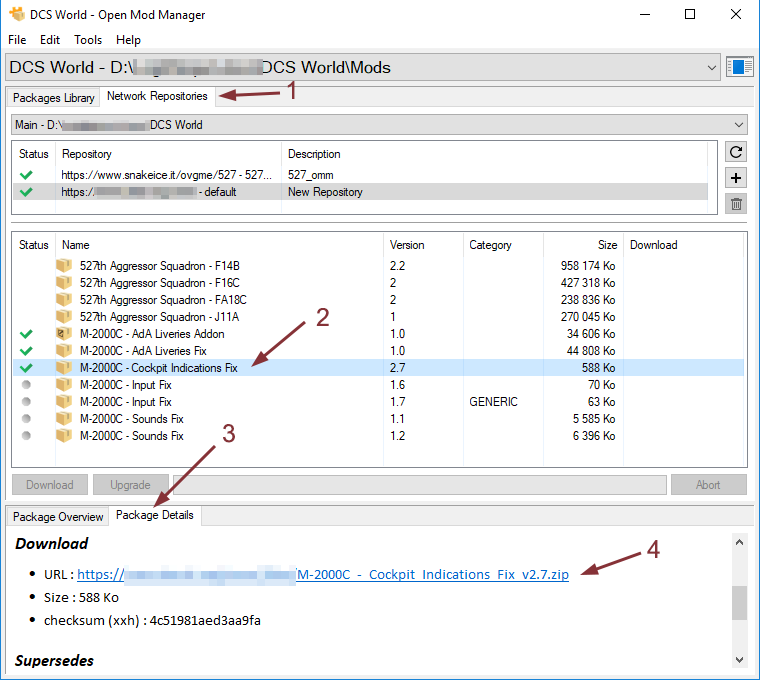Click the details panel scrollbar thumb
Screen dimensions: 760x680
tap(739, 603)
